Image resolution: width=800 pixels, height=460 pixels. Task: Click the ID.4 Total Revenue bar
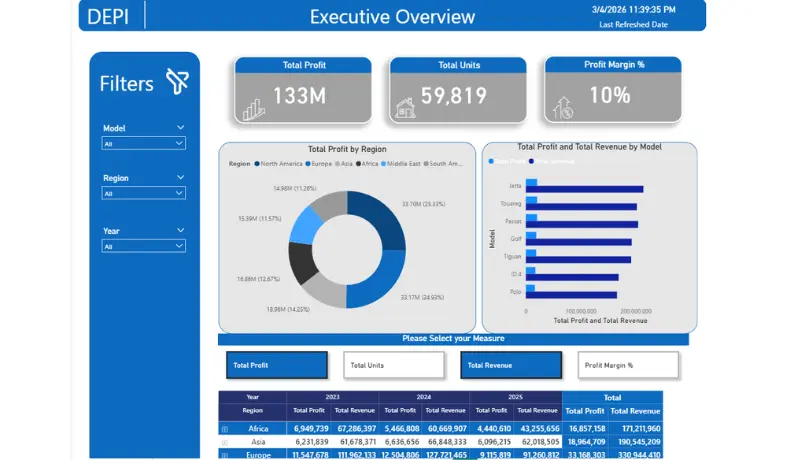coord(572,277)
